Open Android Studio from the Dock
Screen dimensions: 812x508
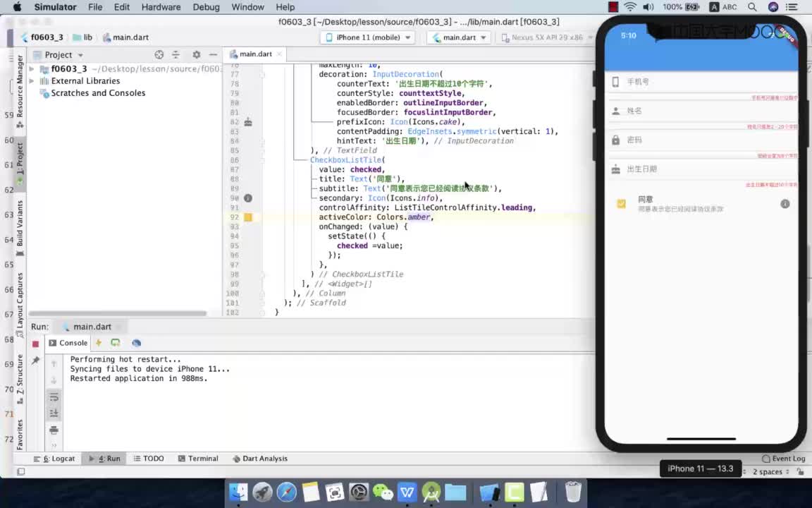(x=431, y=491)
